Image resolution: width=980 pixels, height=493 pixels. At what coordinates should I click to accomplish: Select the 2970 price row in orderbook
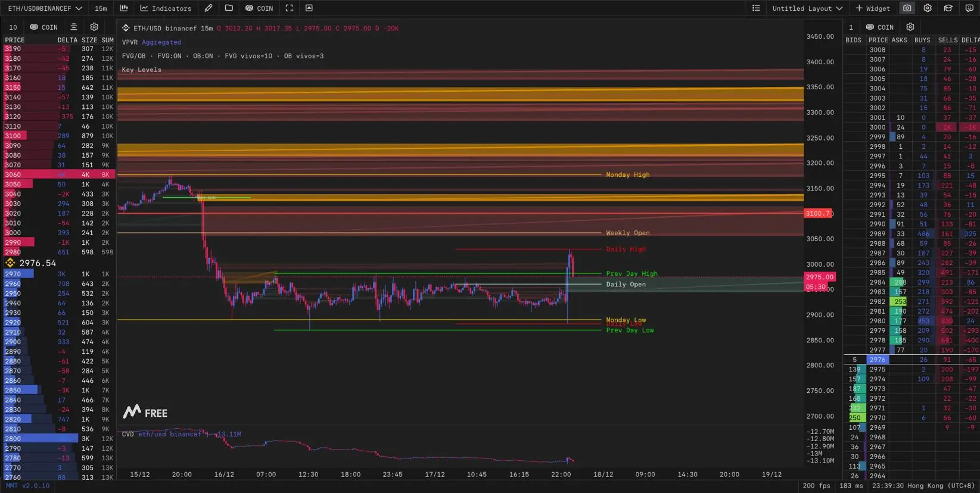[x=911, y=418]
